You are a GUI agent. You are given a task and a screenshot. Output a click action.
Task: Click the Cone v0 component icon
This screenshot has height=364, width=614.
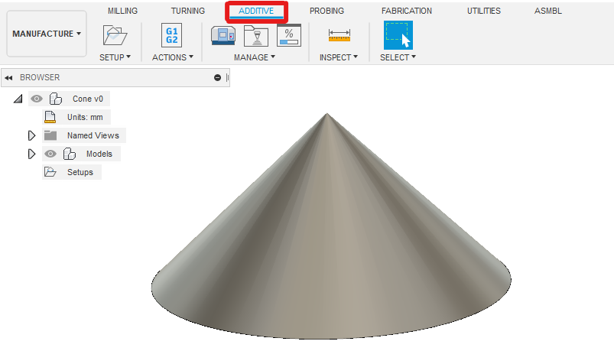click(x=56, y=99)
